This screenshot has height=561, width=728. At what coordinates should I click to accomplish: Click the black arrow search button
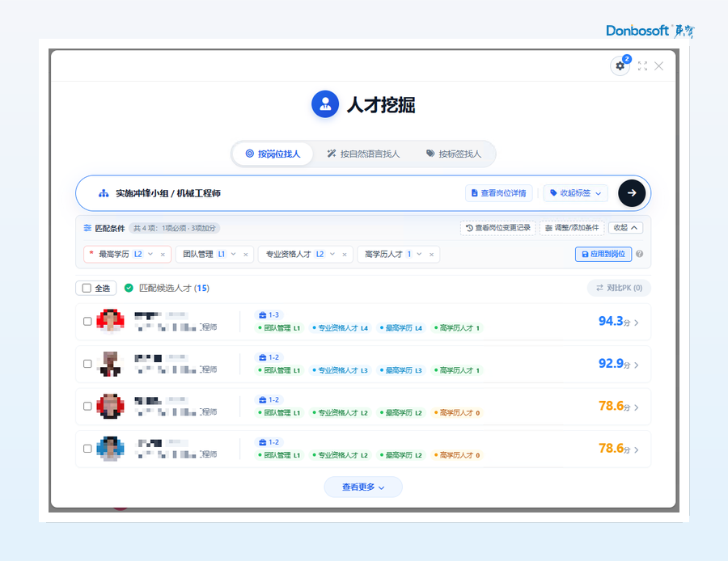(x=632, y=193)
